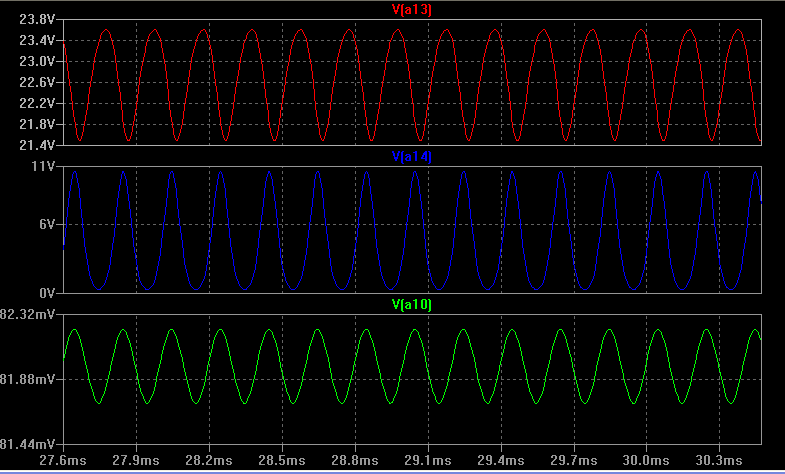The image size is (785, 474).
Task: Click the 28.5ms time axis label
Action: (x=281, y=460)
